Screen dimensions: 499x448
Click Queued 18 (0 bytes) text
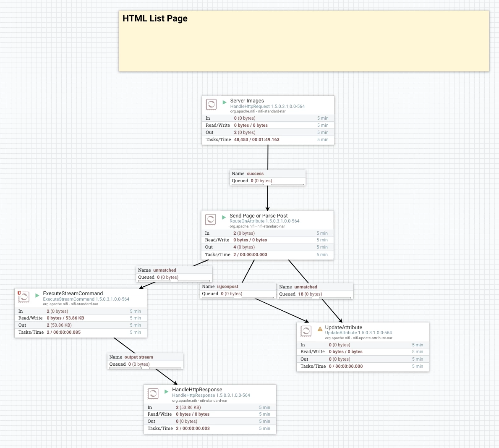tap(300, 294)
